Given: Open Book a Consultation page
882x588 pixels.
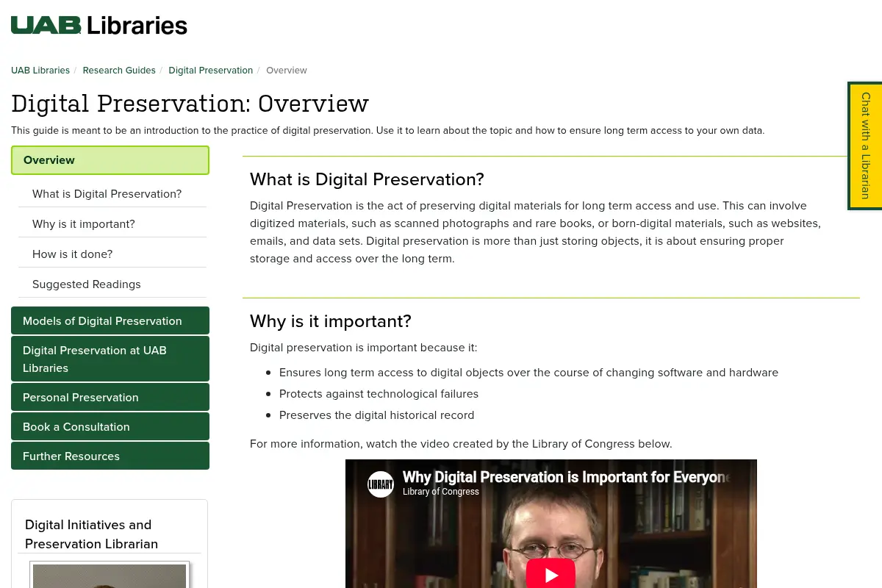Looking at the screenshot, I should point(110,426).
